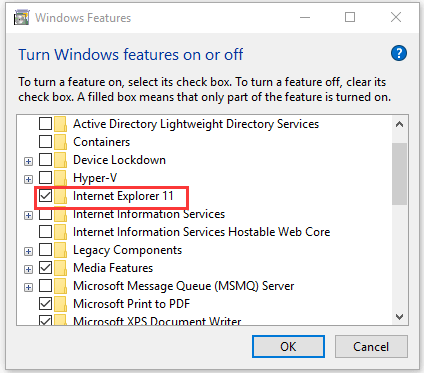Expand the Hyper-V tree node
424x373 pixels.
(28, 180)
